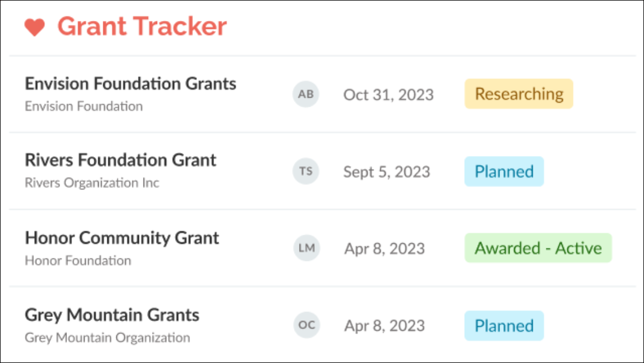Click the Oct 31, 2023 date field
The image size is (644, 363).
[390, 95]
